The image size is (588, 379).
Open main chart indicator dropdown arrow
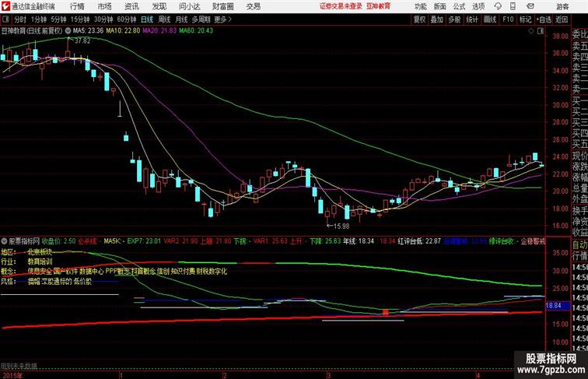tap(68, 31)
